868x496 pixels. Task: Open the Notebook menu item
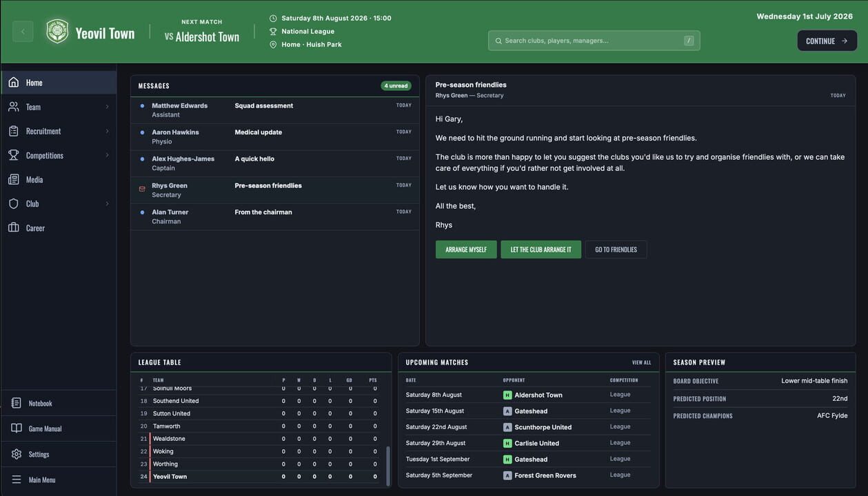point(59,403)
